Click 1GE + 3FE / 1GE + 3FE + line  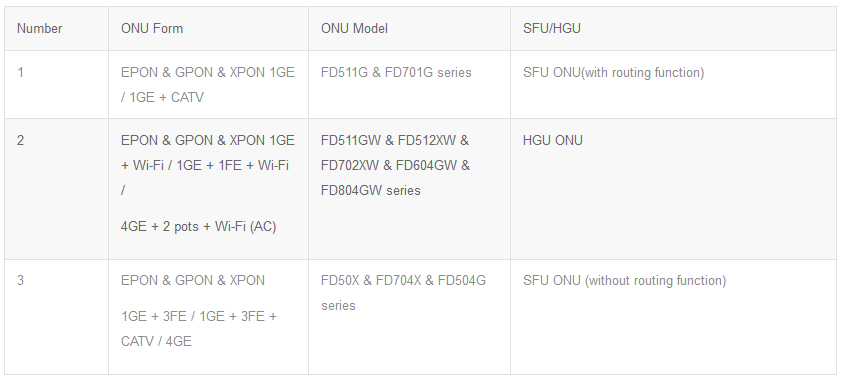(x=198, y=316)
